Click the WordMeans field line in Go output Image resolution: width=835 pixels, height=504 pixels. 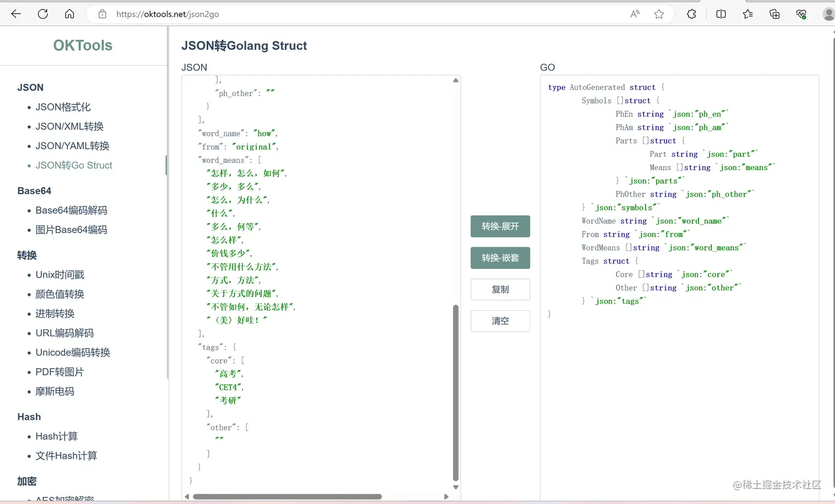(664, 248)
